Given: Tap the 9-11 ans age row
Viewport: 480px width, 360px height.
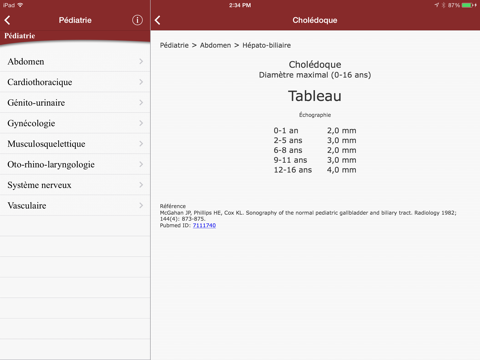Looking at the screenshot, I should pos(315,160).
